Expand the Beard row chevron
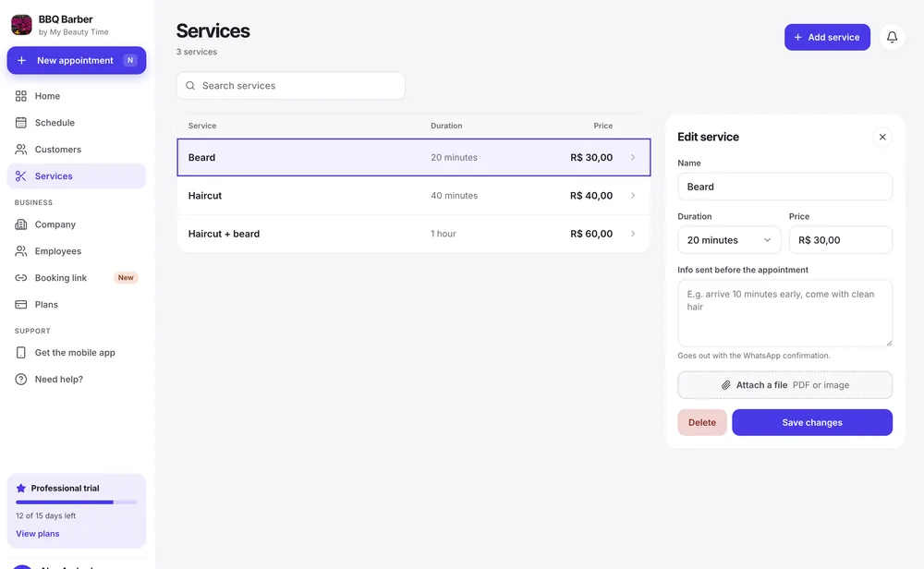The image size is (924, 569). 633,157
